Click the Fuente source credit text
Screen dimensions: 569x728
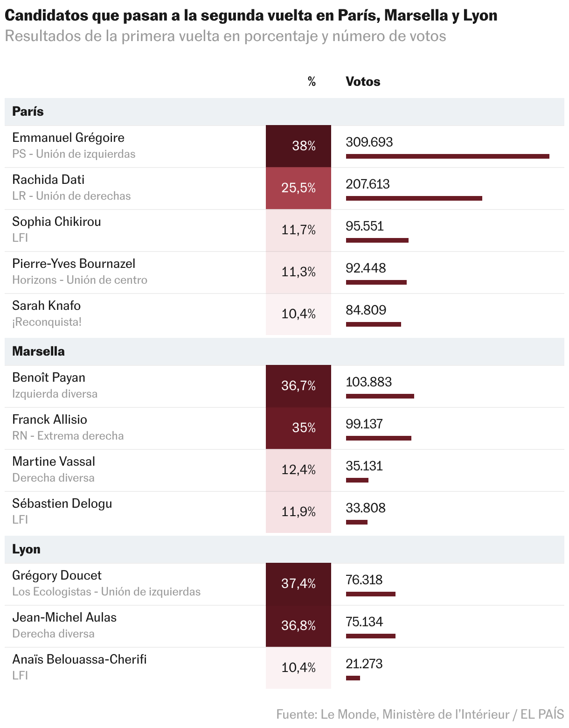pyautogui.click(x=420, y=714)
